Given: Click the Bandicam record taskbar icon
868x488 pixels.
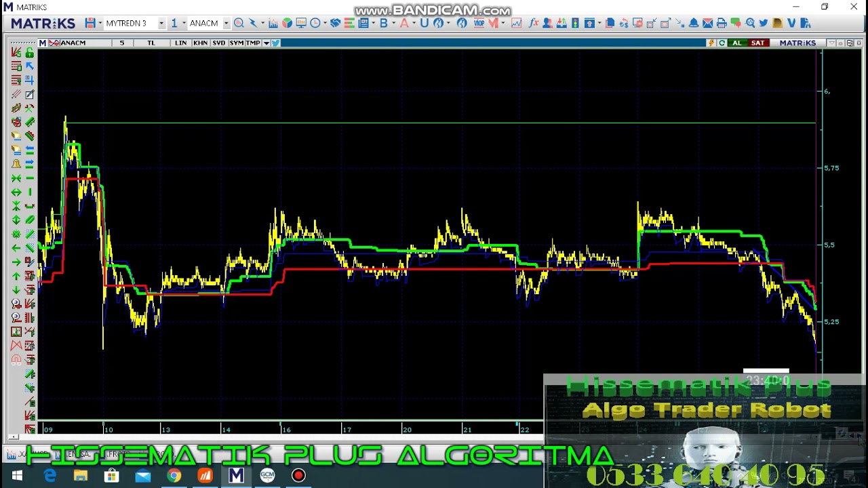Looking at the screenshot, I should coord(298,476).
